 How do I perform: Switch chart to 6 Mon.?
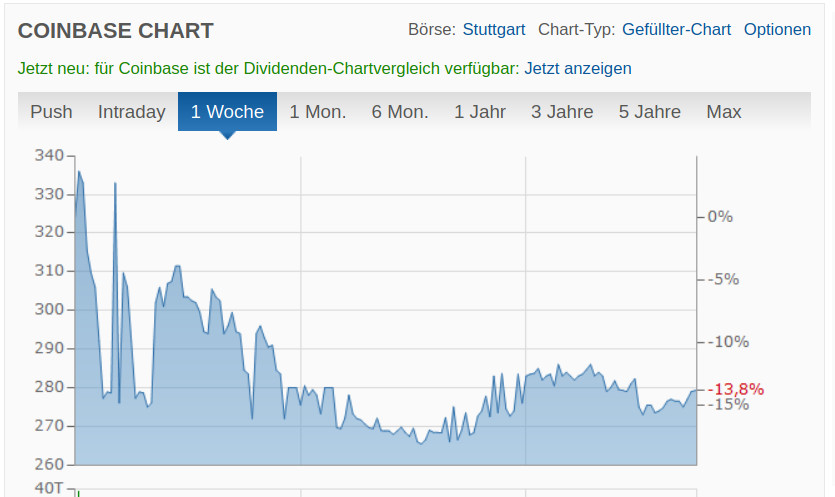tap(400, 112)
